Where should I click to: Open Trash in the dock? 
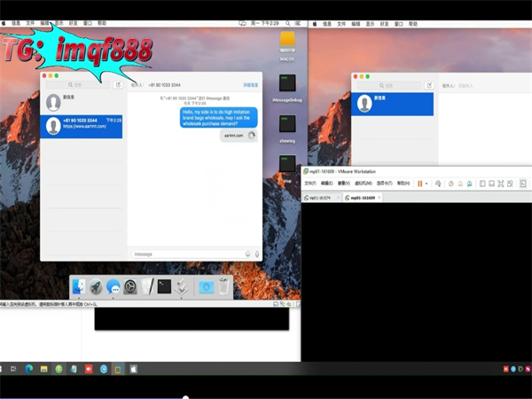223,286
